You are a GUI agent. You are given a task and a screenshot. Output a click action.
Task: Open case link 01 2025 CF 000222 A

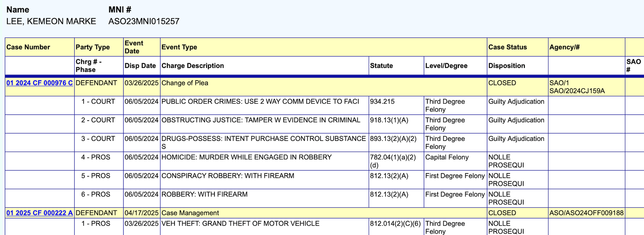pos(39,213)
